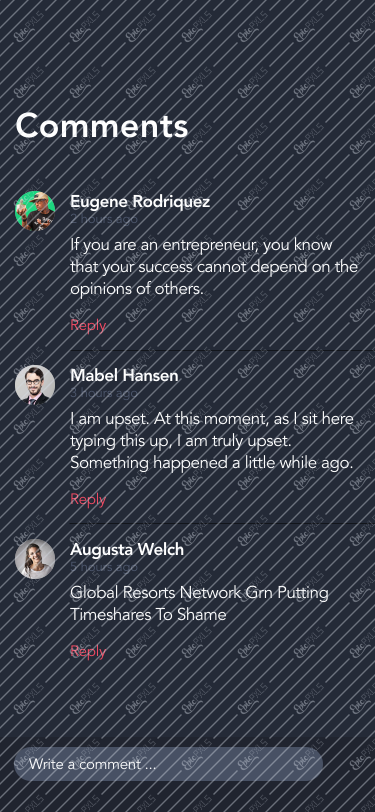Focus the Write a comment field
This screenshot has height=812, width=375.
coord(168,764)
